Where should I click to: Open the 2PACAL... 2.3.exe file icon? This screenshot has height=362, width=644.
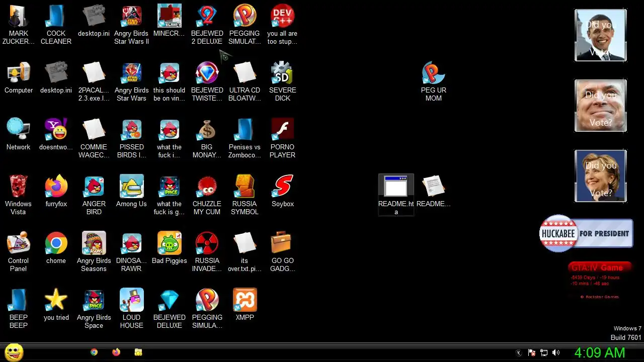pos(94,81)
